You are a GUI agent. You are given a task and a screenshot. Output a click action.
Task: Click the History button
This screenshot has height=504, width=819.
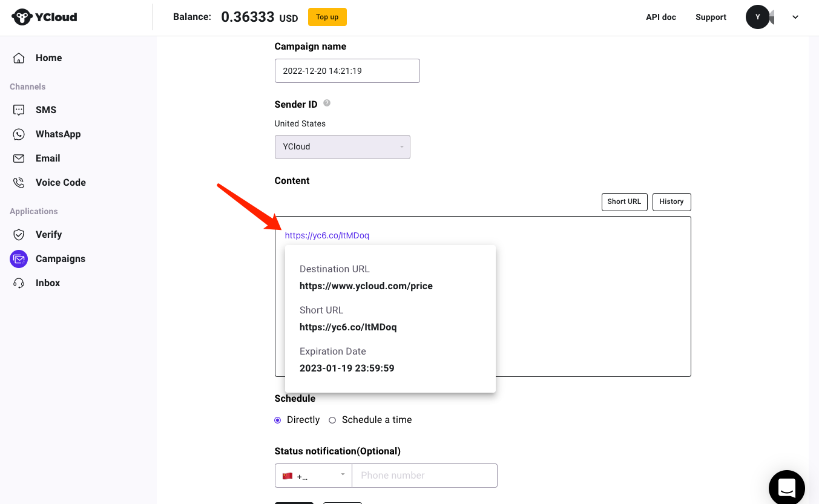671,202
